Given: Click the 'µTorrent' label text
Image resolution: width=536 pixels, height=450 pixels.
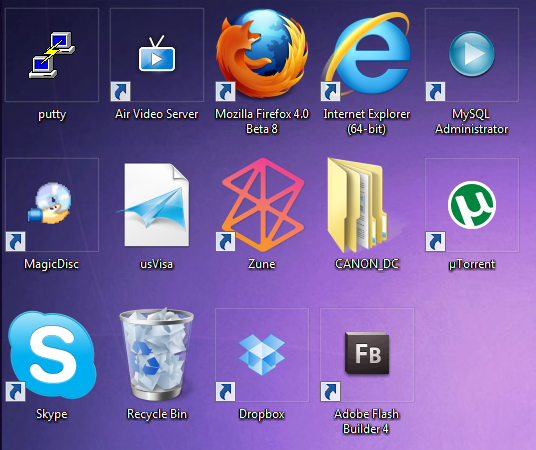Looking at the screenshot, I should tap(472, 264).
